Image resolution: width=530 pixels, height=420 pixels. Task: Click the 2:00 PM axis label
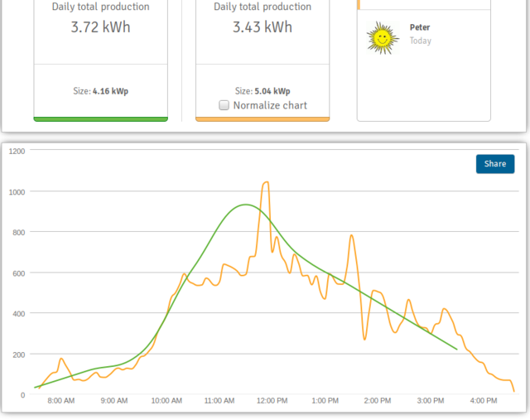click(378, 401)
